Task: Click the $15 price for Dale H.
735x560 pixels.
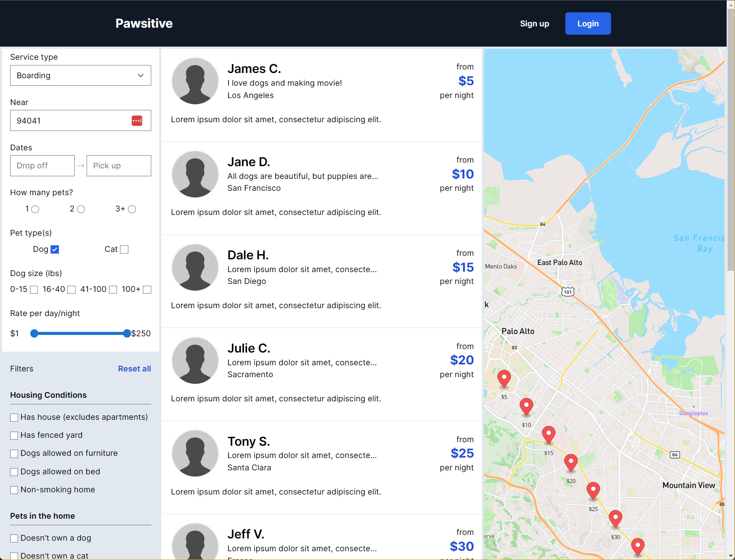Action: 463,267
